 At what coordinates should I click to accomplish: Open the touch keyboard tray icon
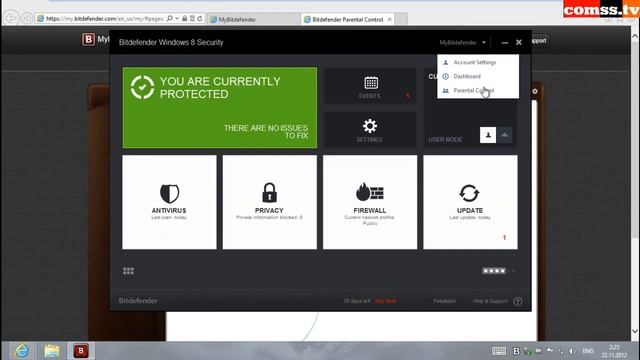point(499,351)
